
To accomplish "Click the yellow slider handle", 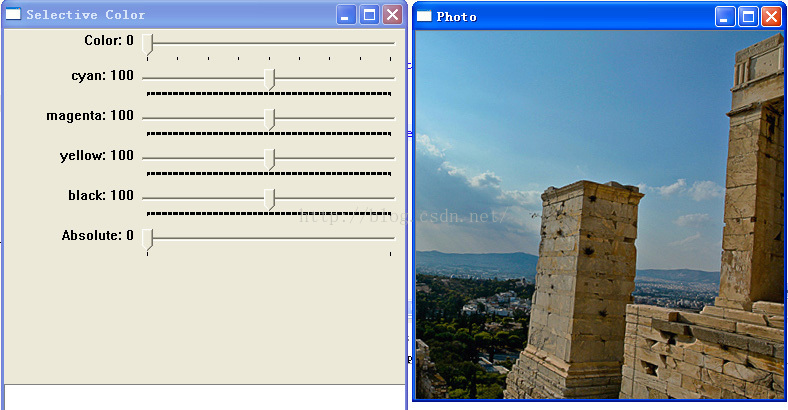I will pos(269,159).
